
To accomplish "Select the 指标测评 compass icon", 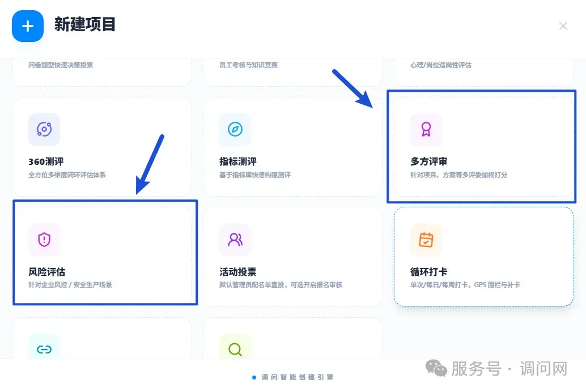I will 235,129.
